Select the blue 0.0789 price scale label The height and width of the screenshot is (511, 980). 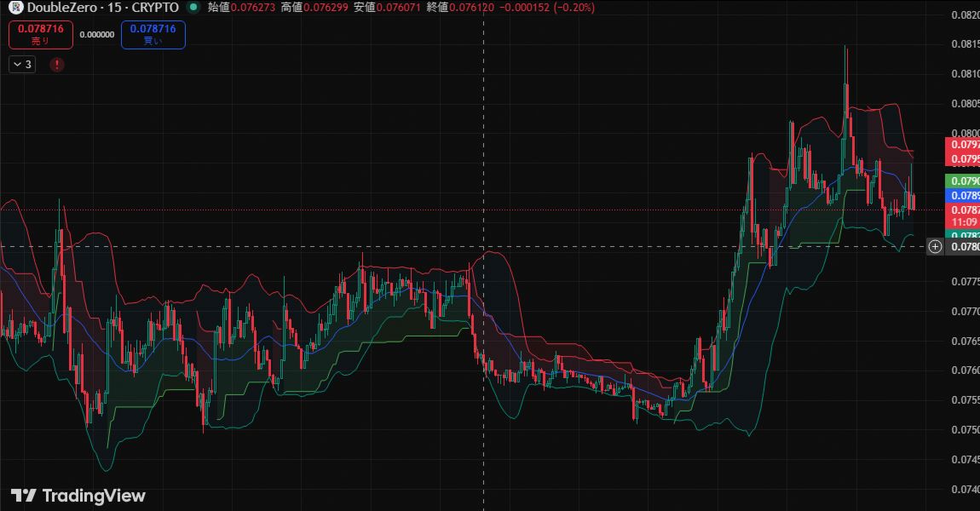[963, 195]
